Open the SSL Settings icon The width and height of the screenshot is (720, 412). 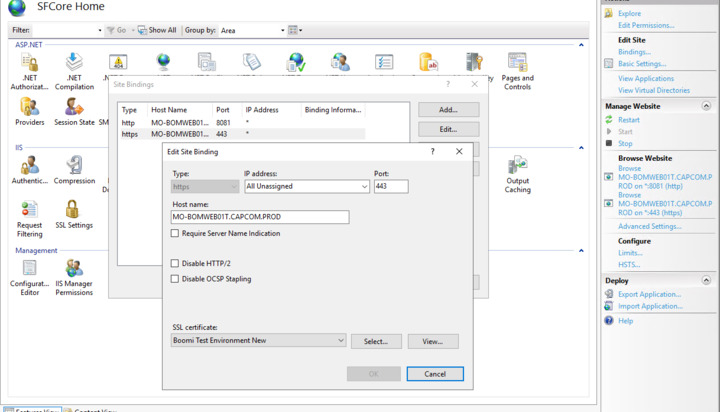73,210
